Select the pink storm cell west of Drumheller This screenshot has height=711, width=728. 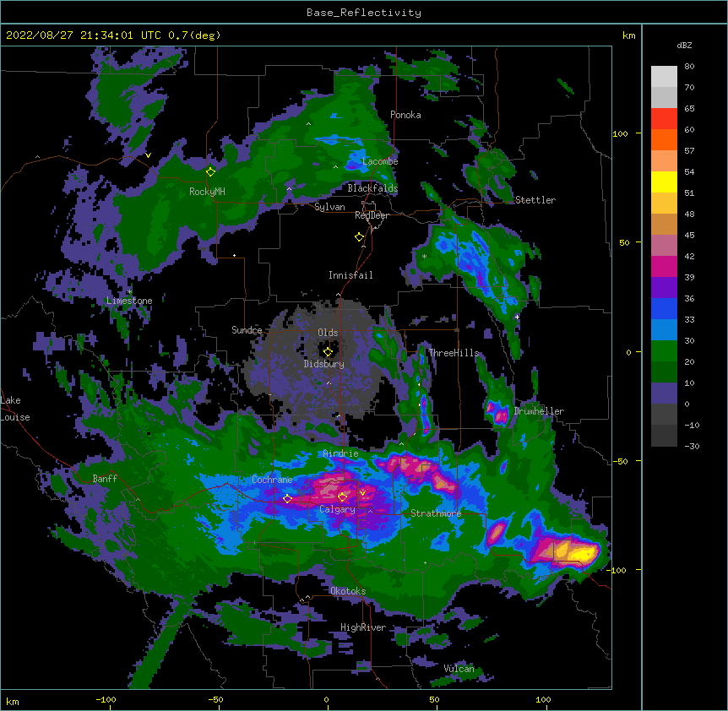pos(497,413)
